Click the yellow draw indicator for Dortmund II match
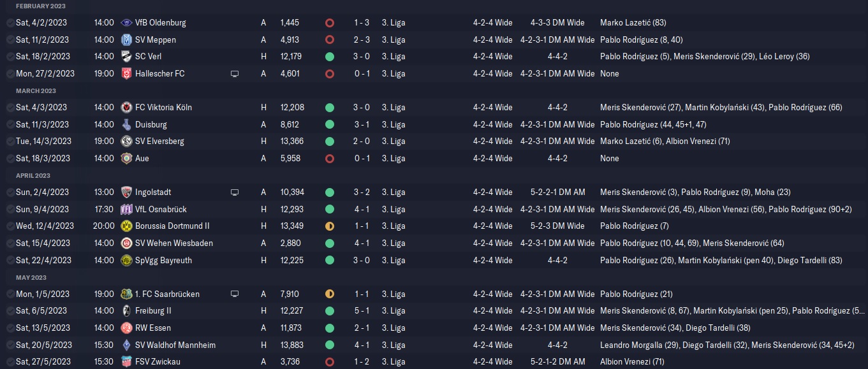Image resolution: width=868 pixels, height=369 pixels. click(x=329, y=226)
